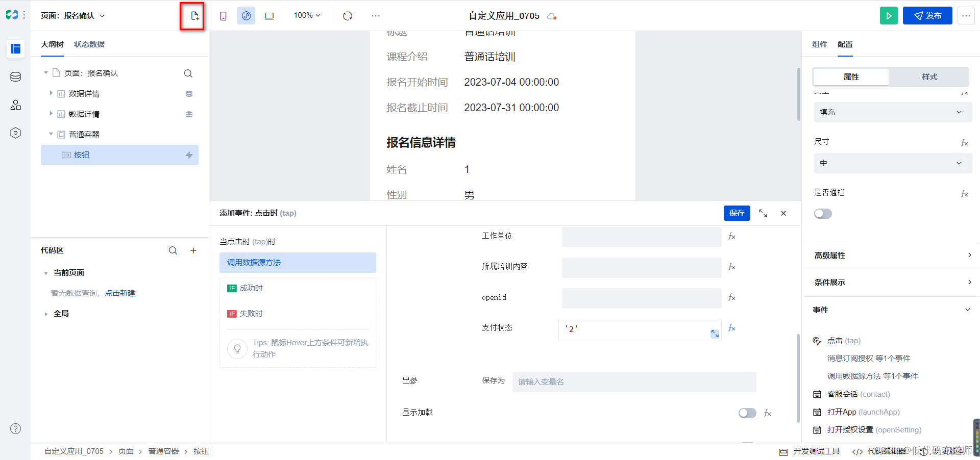
Task: Open the 填充 type dropdown
Action: [x=893, y=112]
